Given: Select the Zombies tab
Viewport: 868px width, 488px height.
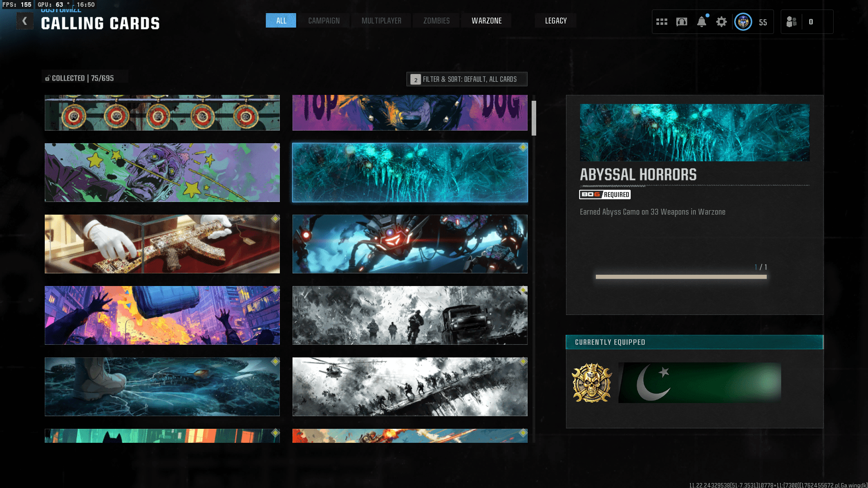Looking at the screenshot, I should (x=436, y=21).
